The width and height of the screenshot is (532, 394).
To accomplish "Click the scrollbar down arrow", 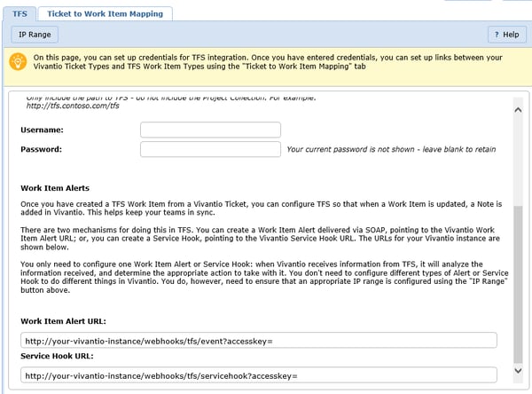I will pos(519,370).
